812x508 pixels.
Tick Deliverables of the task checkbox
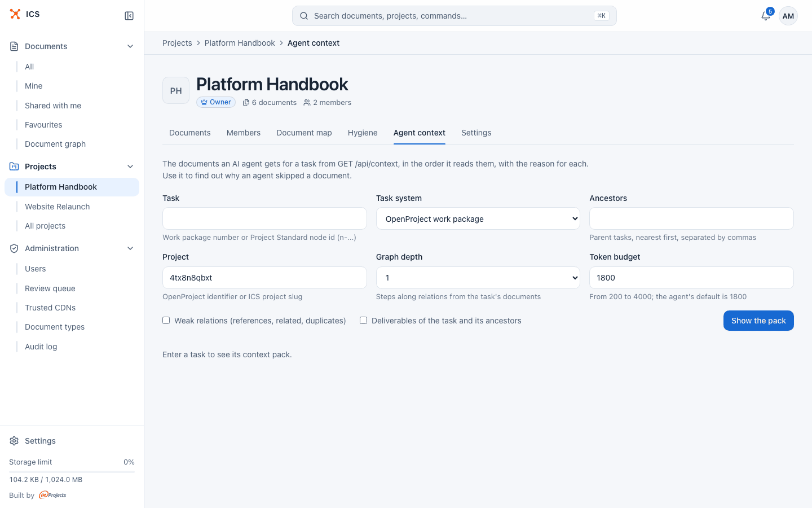point(364,321)
